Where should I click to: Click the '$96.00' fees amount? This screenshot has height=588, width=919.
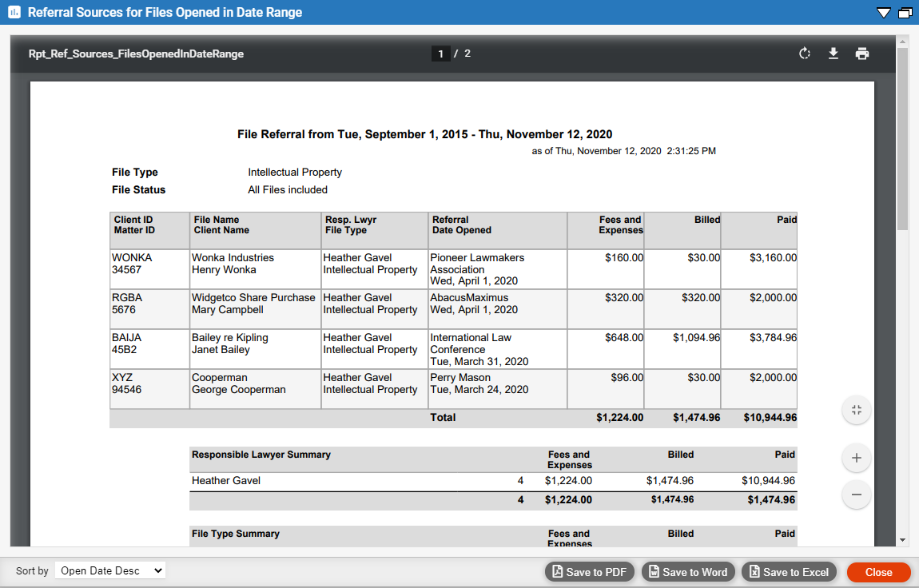[x=627, y=378]
